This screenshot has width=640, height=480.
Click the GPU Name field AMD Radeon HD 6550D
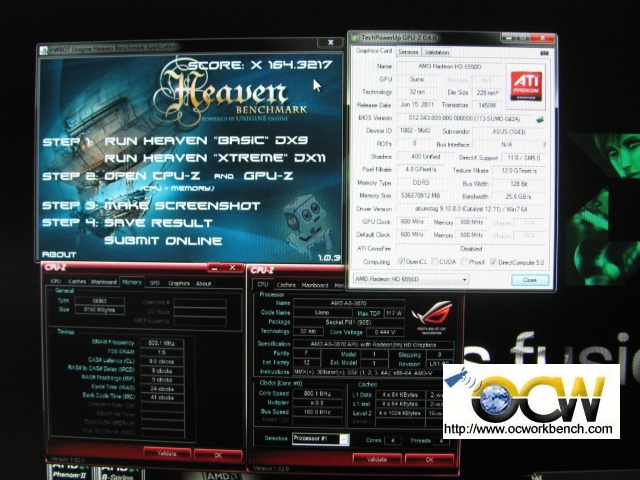click(x=449, y=66)
